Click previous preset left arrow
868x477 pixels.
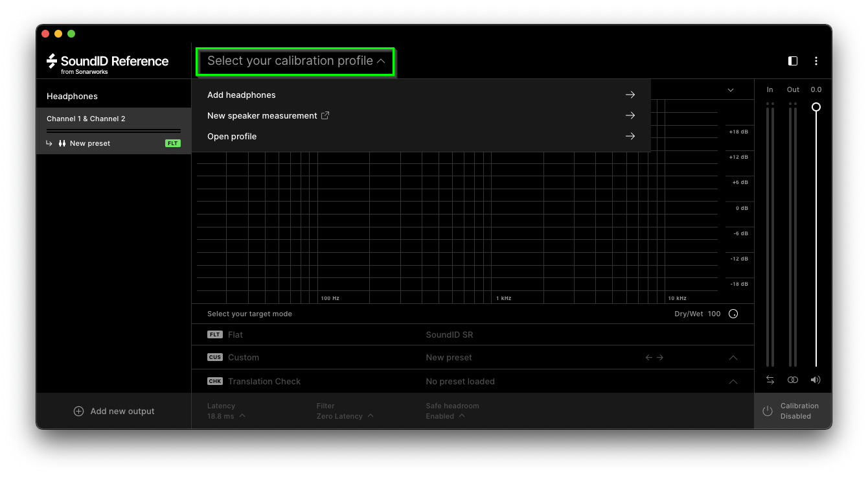(x=648, y=358)
